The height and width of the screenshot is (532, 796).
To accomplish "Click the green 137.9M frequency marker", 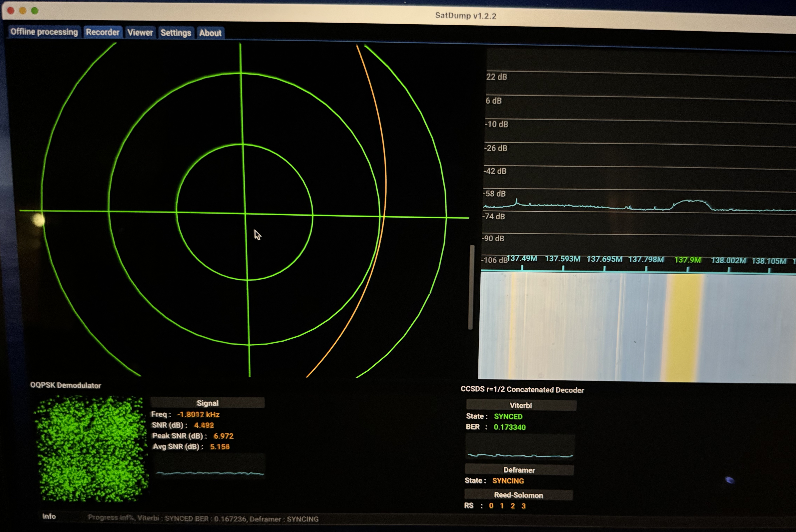I will [x=687, y=260].
